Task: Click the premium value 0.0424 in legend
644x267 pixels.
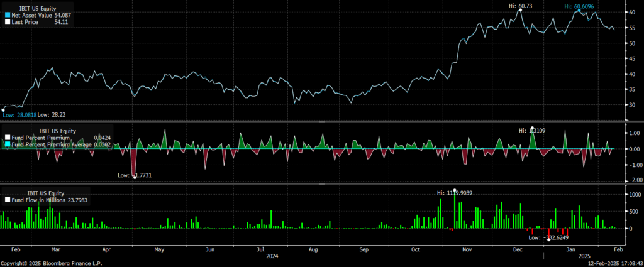Action: pyautogui.click(x=102, y=138)
